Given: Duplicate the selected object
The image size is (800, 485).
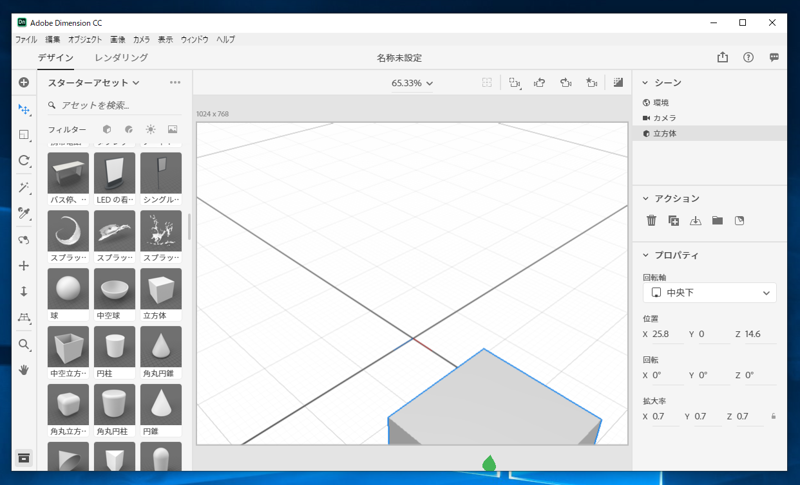Looking at the screenshot, I should click(673, 220).
